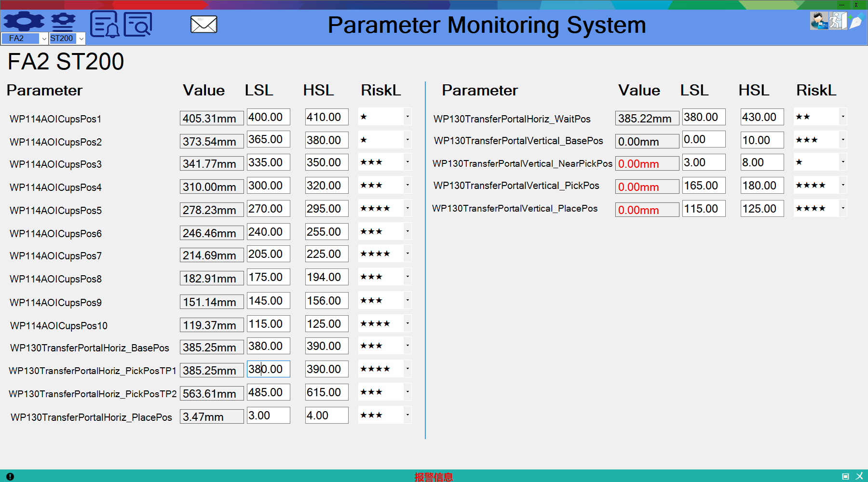Click HSL 615.00 field of WP130TransferPortalHoriz_PickPosTP2
The height and width of the screenshot is (482, 868).
tap(327, 392)
